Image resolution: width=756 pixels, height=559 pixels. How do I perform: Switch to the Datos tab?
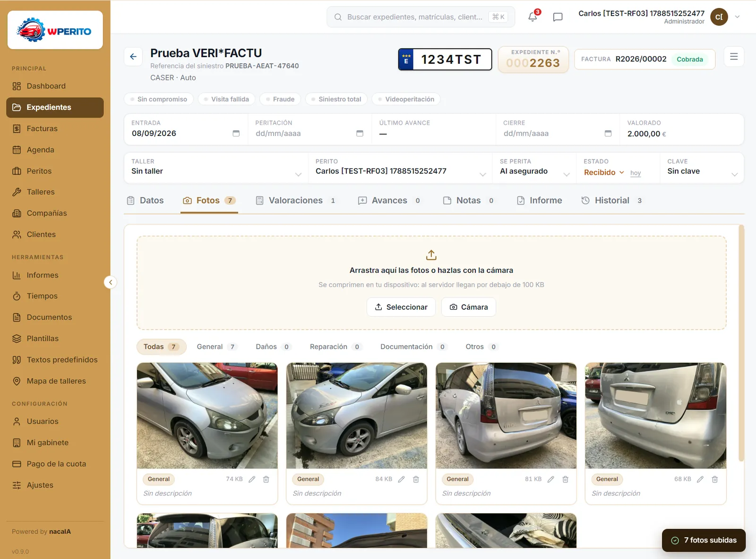(145, 201)
